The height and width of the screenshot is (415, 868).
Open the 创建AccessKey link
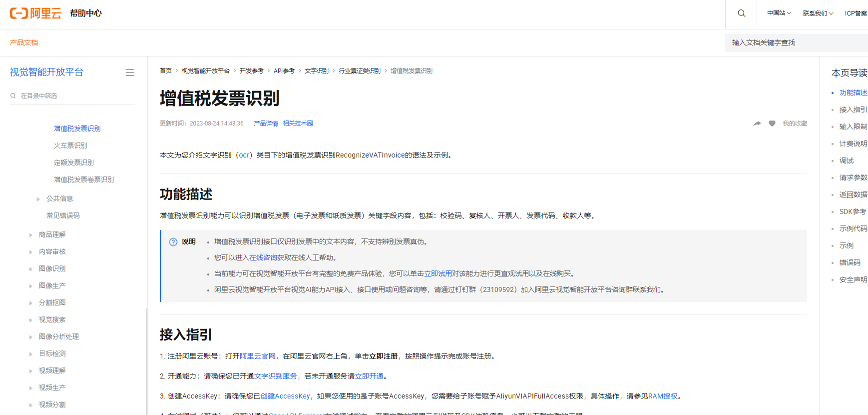click(x=285, y=396)
